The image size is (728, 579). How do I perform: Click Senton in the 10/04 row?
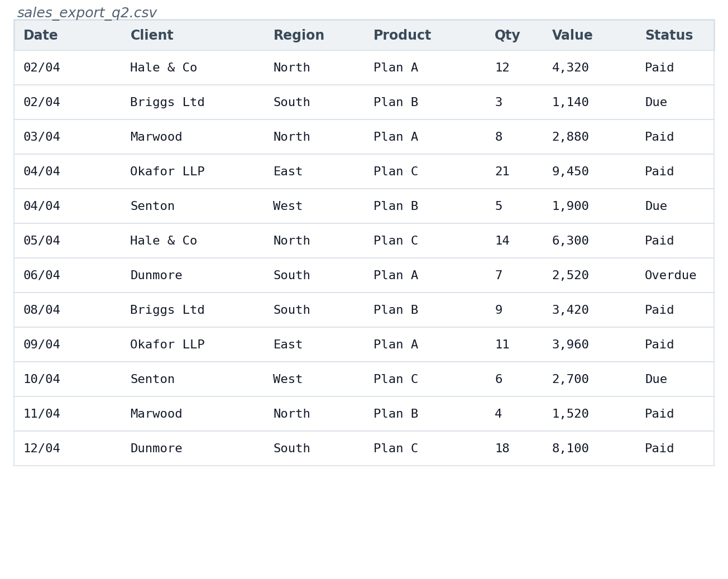click(x=152, y=380)
